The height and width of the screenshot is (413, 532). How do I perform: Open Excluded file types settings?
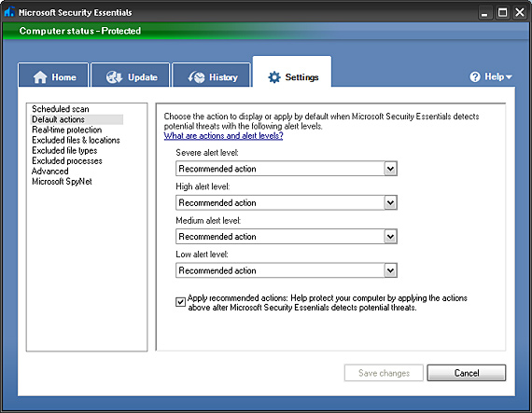coord(64,150)
